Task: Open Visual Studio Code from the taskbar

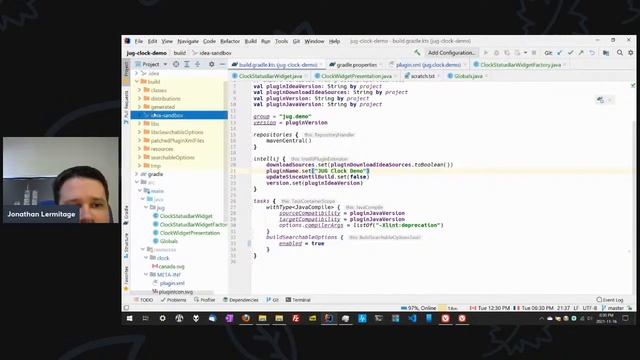Action: point(412,318)
